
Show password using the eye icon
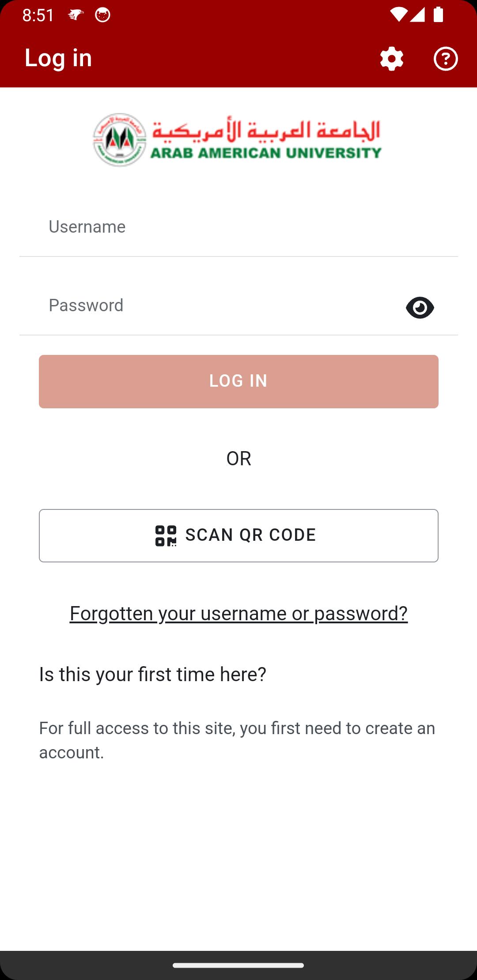420,307
